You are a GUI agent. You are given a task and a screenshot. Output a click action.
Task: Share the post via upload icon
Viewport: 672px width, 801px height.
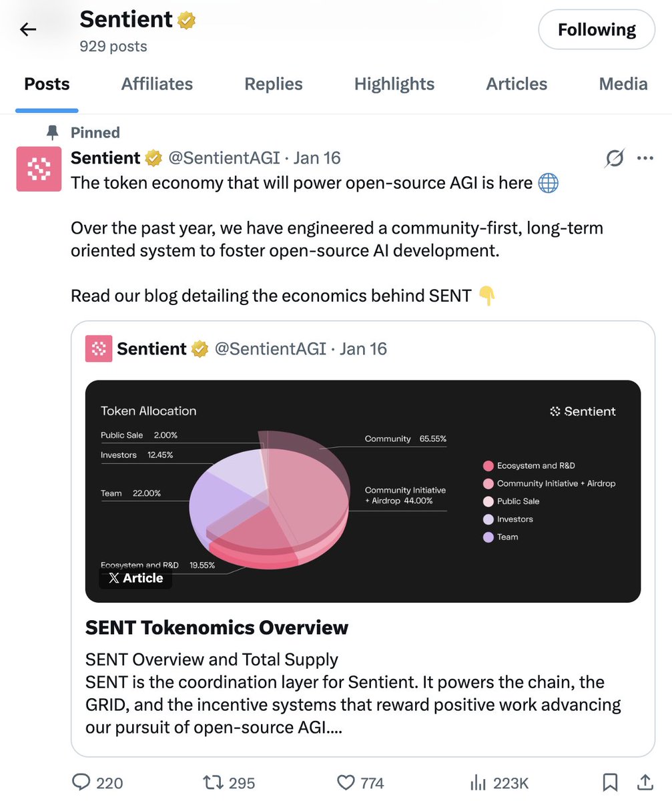pyautogui.click(x=645, y=782)
